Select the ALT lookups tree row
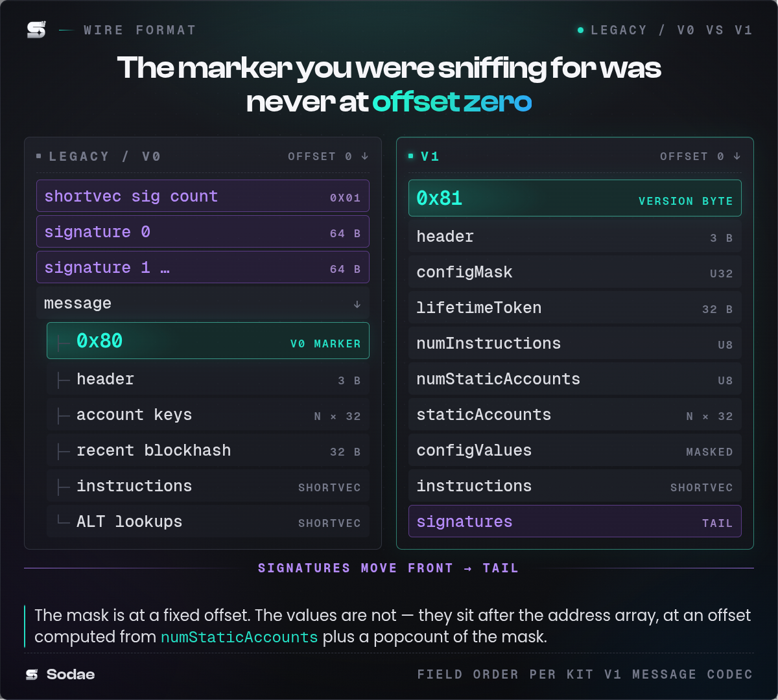Image resolution: width=778 pixels, height=700 pixels. 208,522
